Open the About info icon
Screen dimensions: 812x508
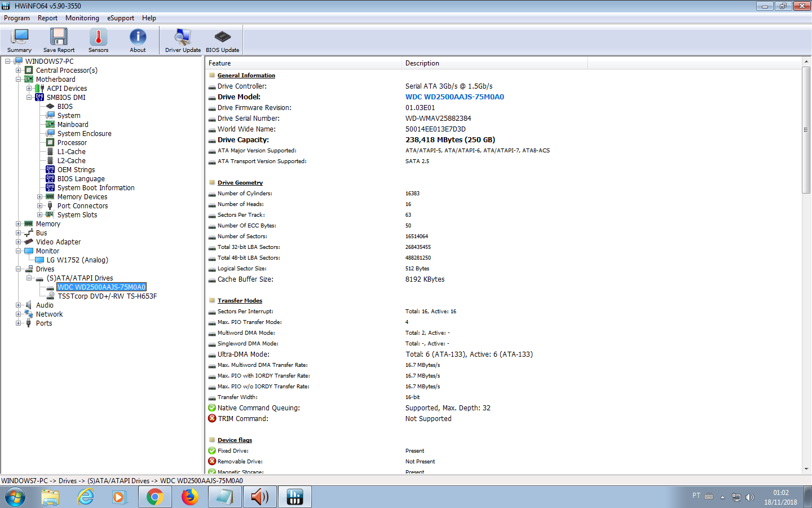pyautogui.click(x=138, y=41)
